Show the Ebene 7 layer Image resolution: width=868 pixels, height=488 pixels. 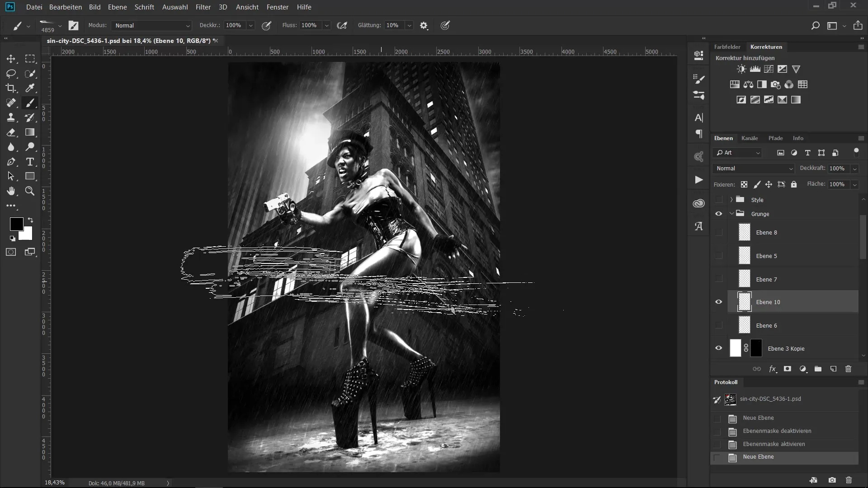tap(719, 279)
